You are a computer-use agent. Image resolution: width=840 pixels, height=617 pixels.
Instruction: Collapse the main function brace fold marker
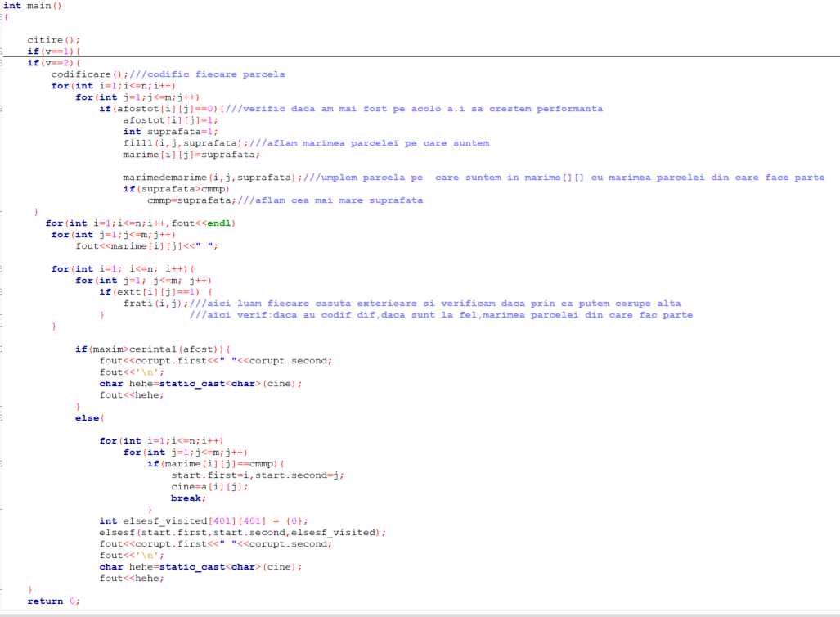tap(2, 17)
